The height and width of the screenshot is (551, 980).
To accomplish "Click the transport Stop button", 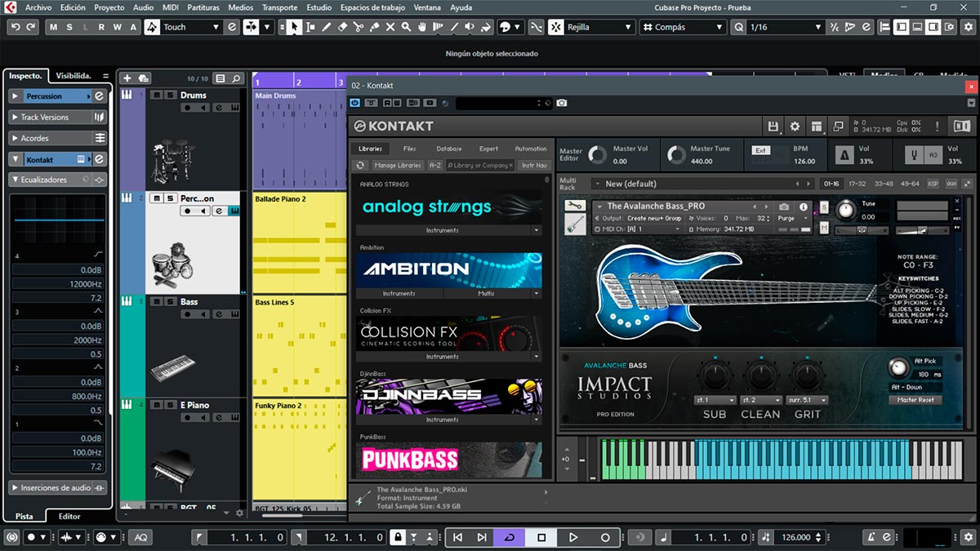I will 541,537.
